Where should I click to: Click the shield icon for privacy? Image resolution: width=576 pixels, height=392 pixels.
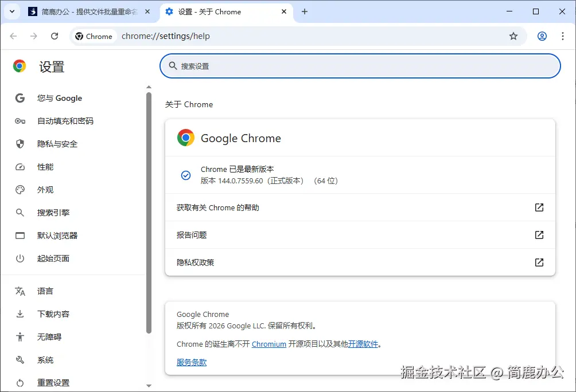(x=20, y=144)
